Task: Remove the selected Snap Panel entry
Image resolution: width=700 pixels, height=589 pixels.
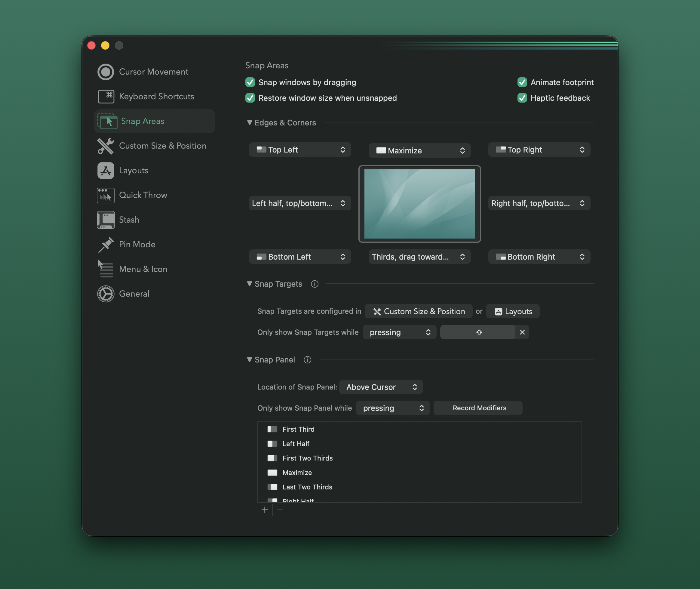Action: pos(280,510)
